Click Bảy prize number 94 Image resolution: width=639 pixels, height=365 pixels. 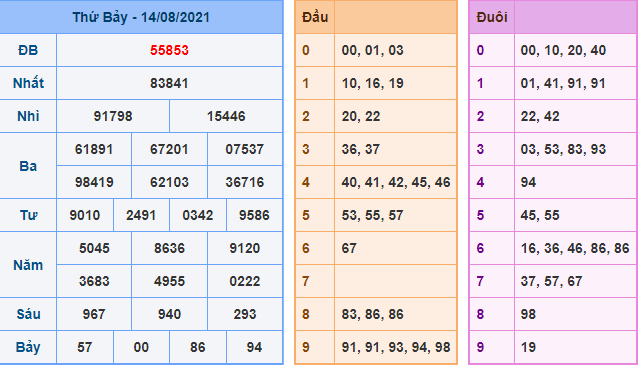[x=254, y=347]
